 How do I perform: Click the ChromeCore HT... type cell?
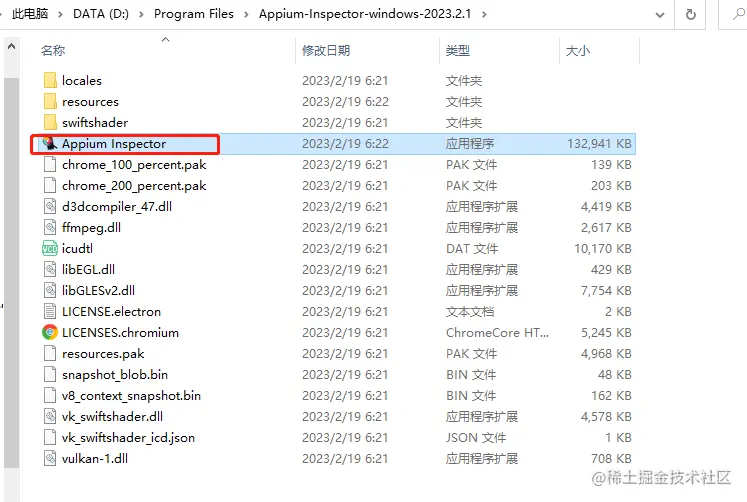click(x=497, y=332)
